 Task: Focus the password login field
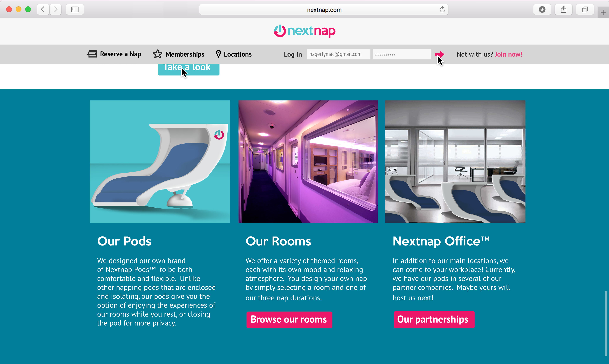pos(402,54)
